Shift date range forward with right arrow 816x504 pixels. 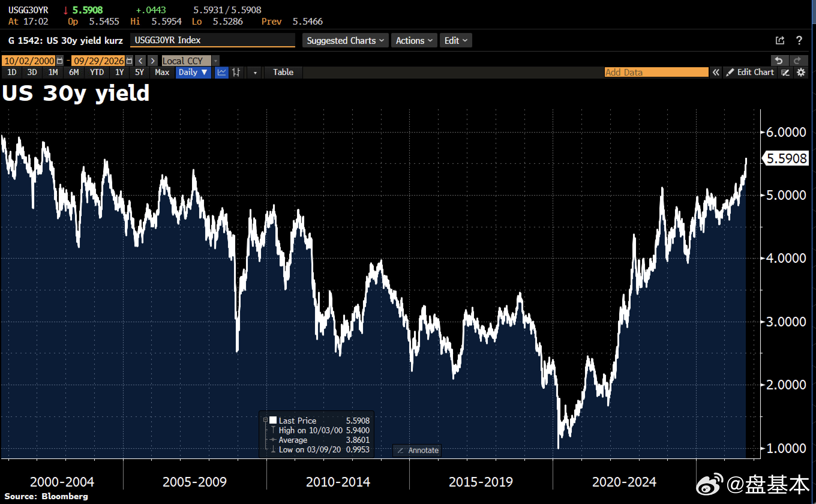(153, 61)
